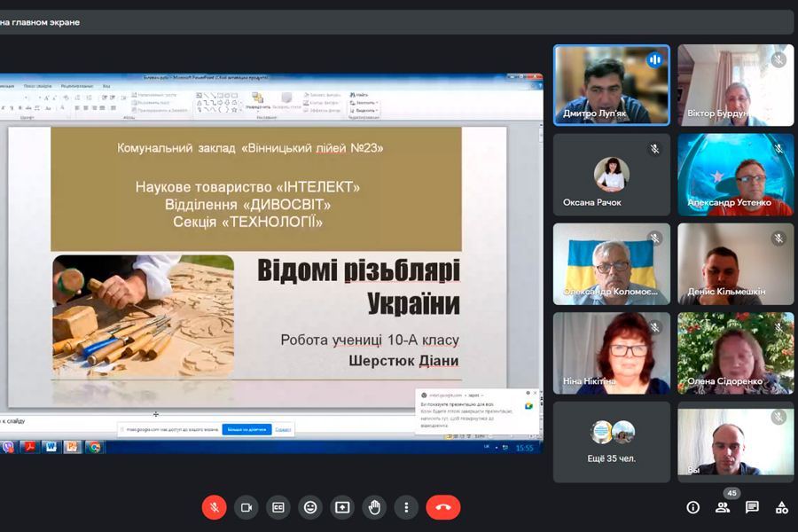This screenshot has width=798, height=532.
Task: Click the 15:55 clock in shared taskbar
Action: 525,448
